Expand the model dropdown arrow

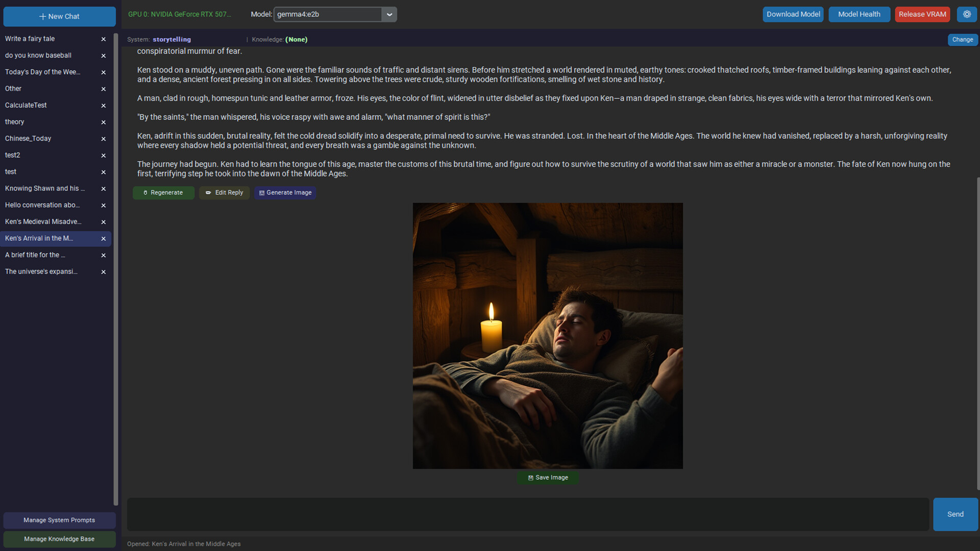389,14
